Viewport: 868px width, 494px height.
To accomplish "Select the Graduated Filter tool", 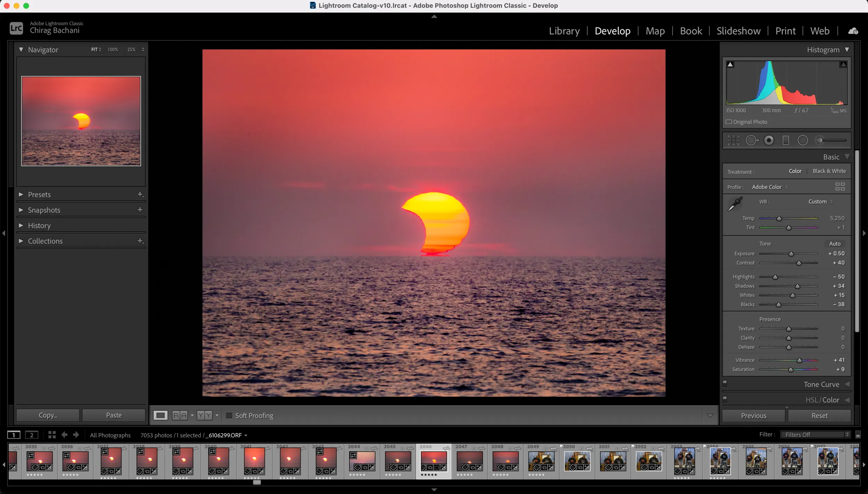I will click(786, 140).
